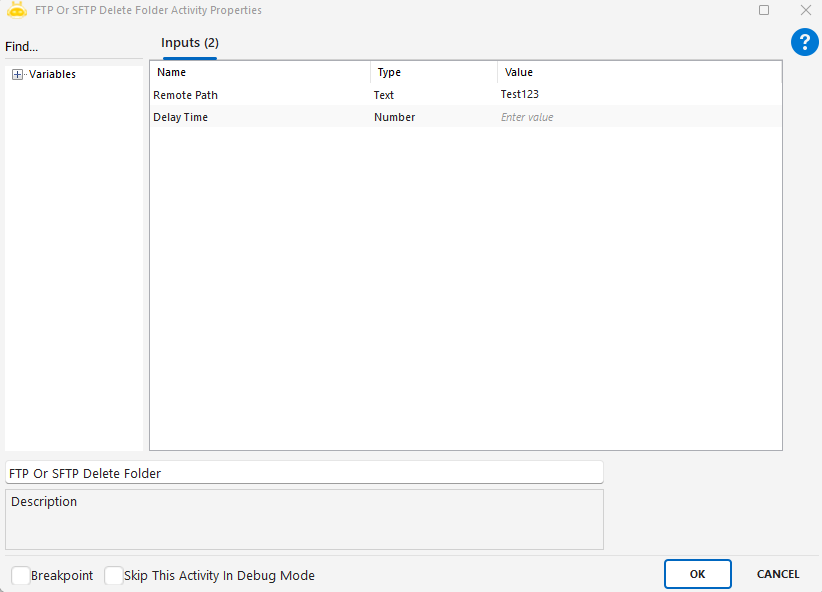Click the Find... search field
This screenshot has width=822, height=592.
(72, 47)
